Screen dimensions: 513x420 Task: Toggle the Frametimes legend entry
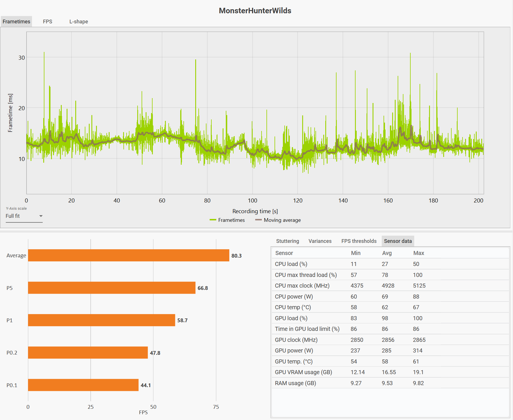pyautogui.click(x=227, y=220)
